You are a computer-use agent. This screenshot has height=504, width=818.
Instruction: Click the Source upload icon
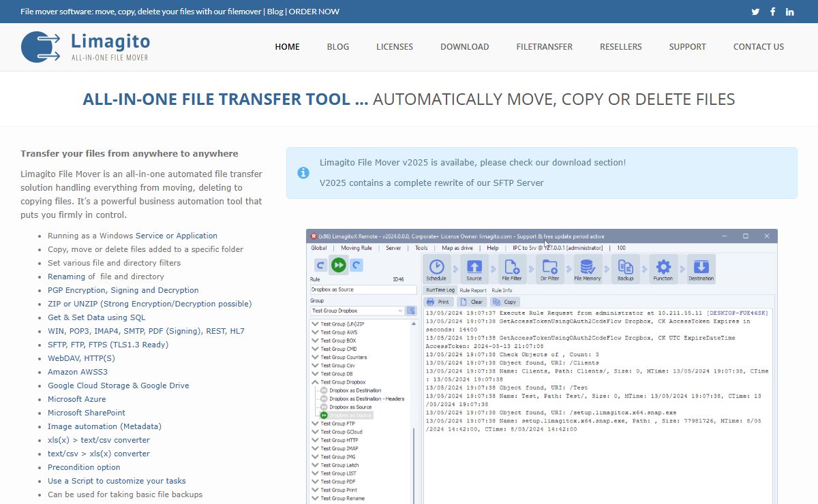pyautogui.click(x=474, y=268)
